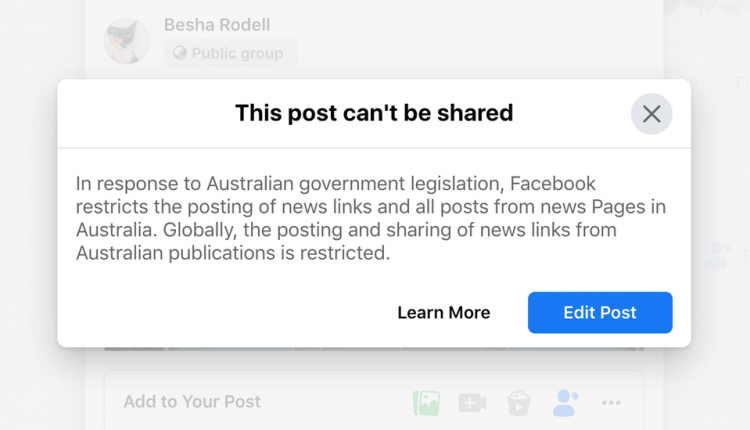Add a photo with the green image icon
This screenshot has height=430, width=750.
pos(426,402)
